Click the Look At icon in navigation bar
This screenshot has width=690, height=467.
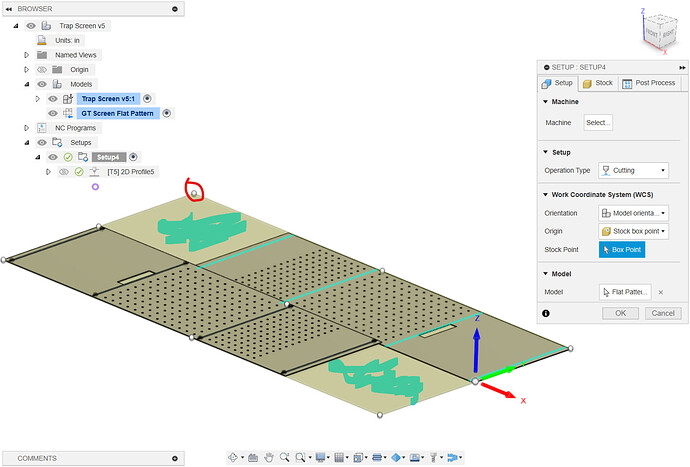[252, 457]
